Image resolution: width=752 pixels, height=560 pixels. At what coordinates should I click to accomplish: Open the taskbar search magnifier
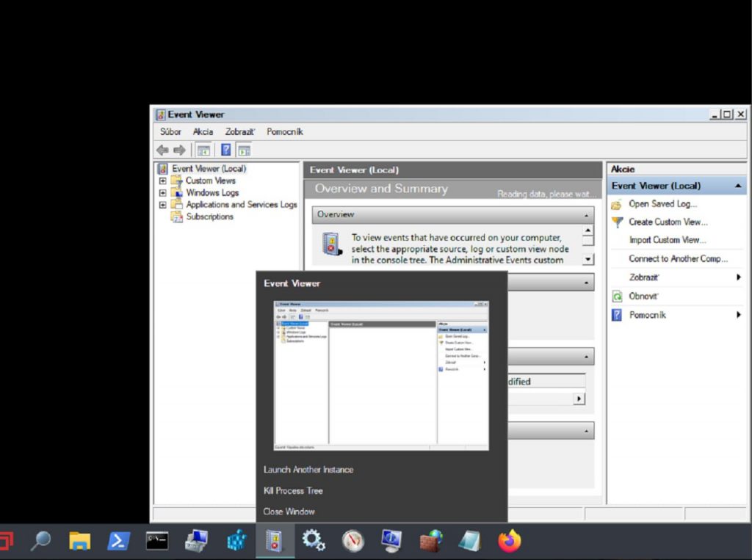click(x=40, y=541)
